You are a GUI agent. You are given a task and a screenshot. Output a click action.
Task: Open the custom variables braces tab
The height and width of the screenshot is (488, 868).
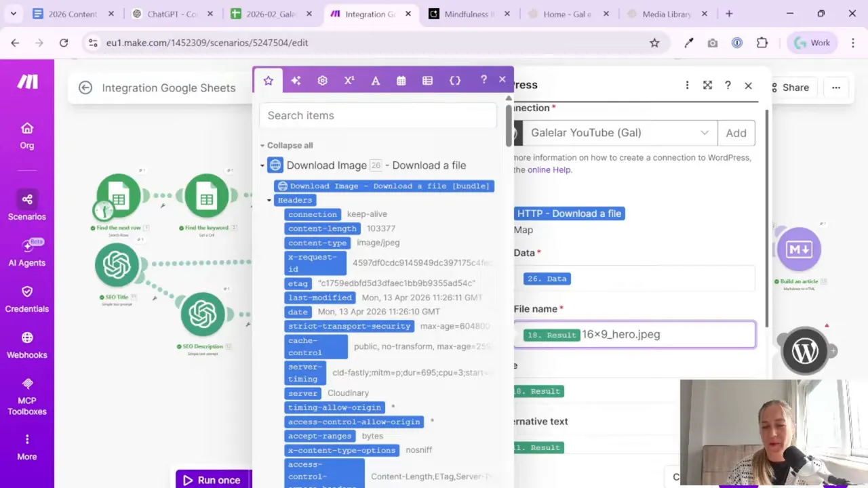tap(455, 81)
